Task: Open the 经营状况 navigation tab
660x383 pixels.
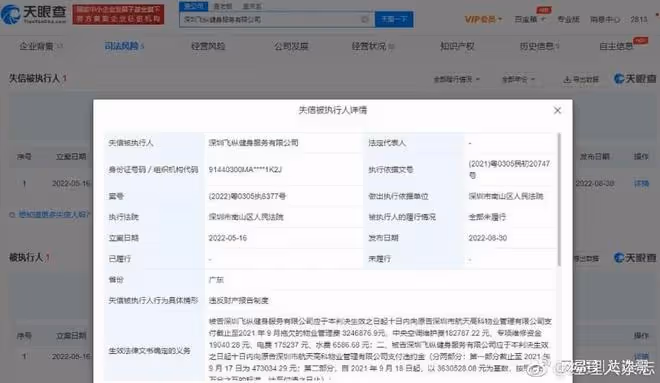Action: [x=373, y=46]
